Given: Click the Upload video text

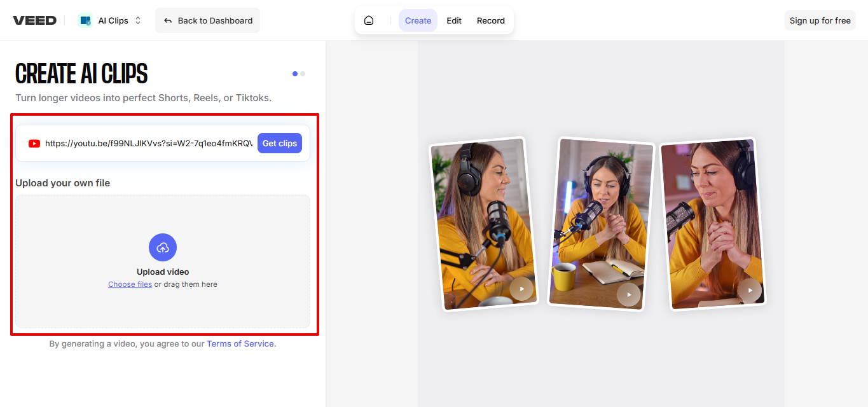Looking at the screenshot, I should point(163,272).
